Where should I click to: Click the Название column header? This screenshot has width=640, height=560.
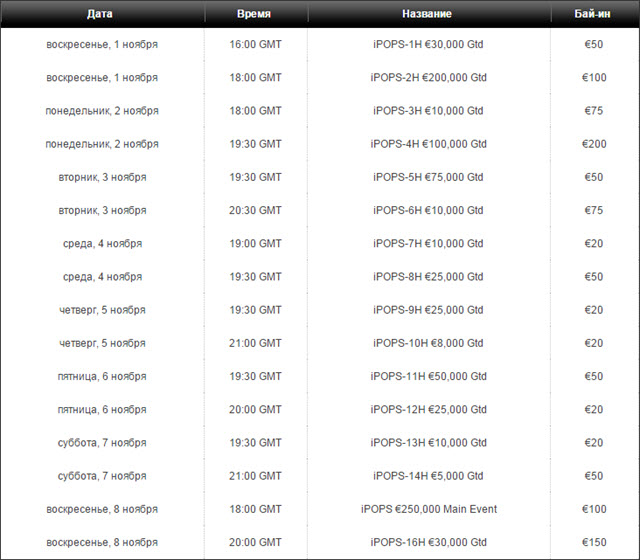(x=427, y=14)
